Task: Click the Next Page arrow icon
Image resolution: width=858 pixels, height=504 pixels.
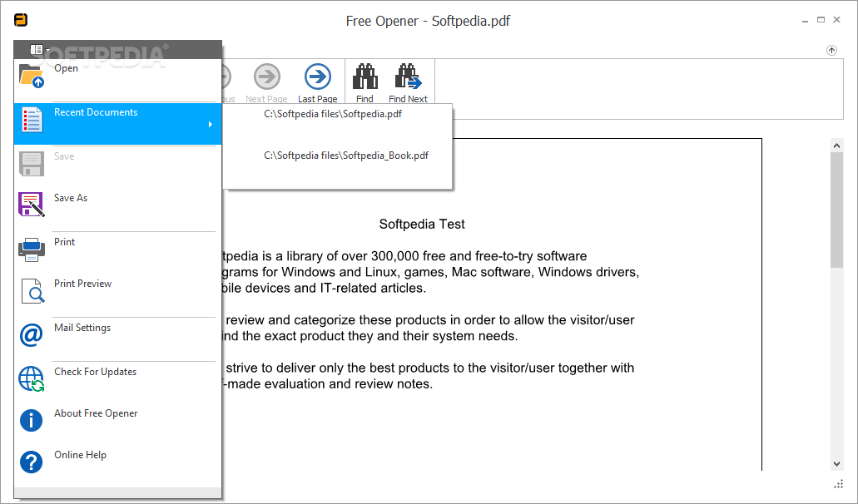Action: (x=266, y=77)
